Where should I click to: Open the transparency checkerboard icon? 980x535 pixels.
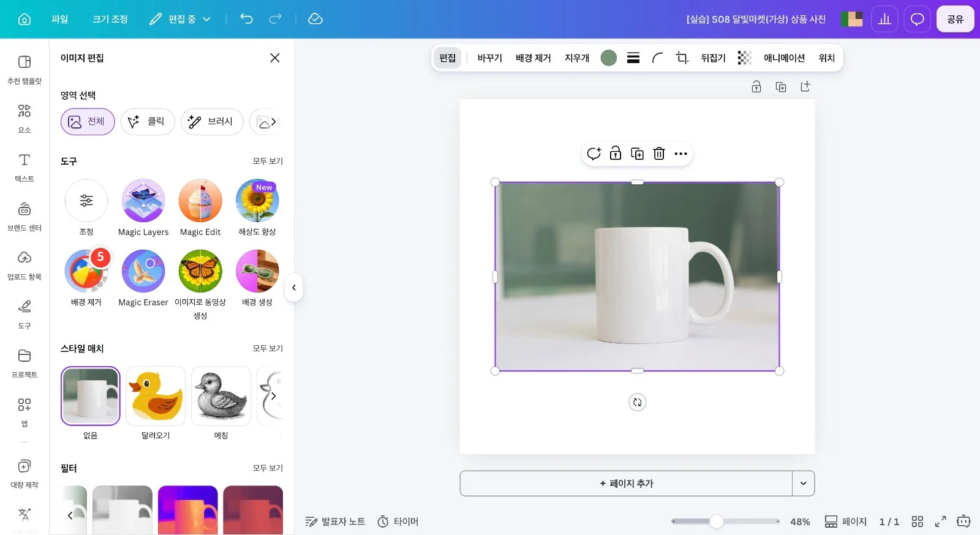click(x=744, y=58)
